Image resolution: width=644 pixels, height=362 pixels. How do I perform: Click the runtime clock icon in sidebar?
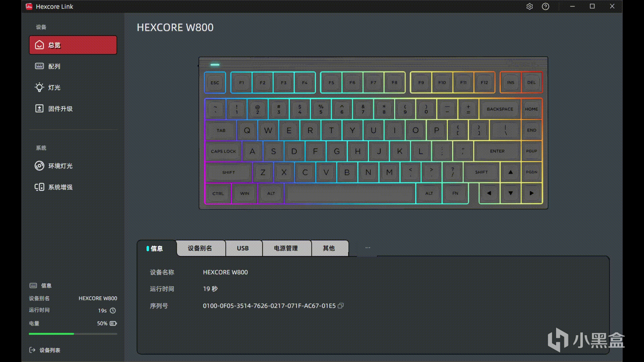(113, 311)
